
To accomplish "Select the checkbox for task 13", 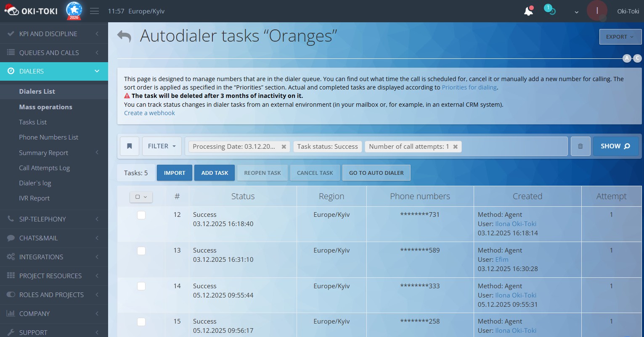I will pyautogui.click(x=141, y=251).
